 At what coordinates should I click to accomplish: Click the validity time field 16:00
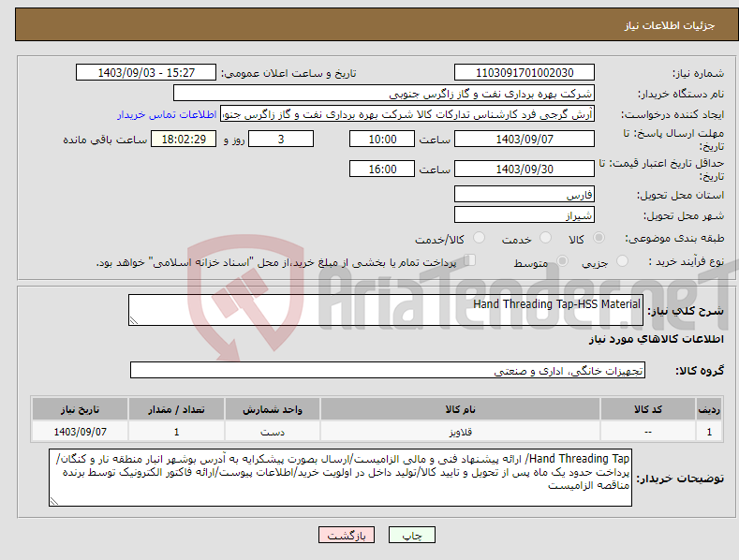pyautogui.click(x=382, y=169)
